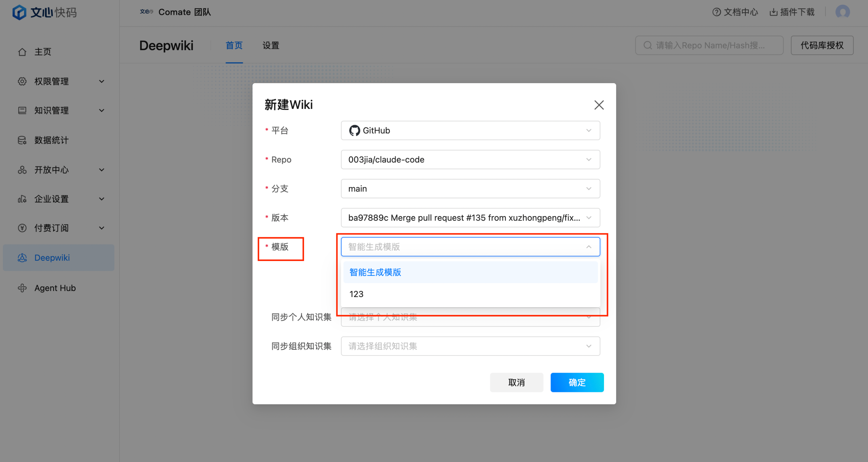This screenshot has width=868, height=462.
Task: Open Agent Hub in the sidebar
Action: (59, 288)
